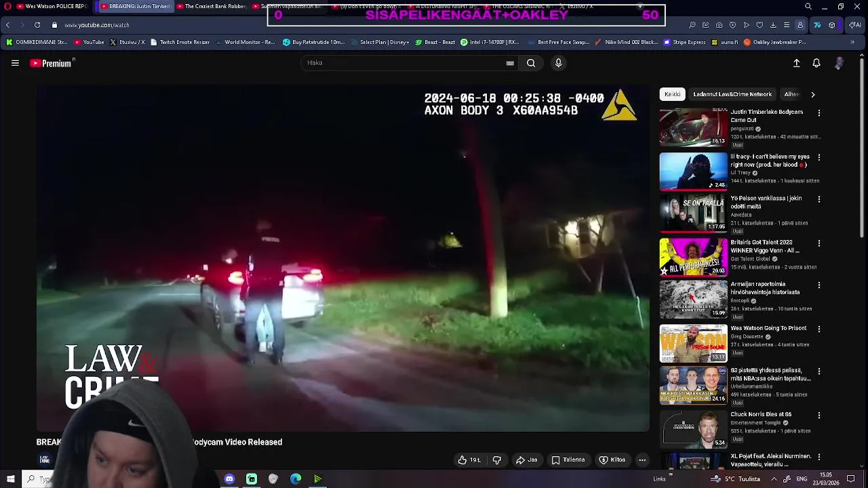Switch to The Craziest Bank Robbery tab
The height and width of the screenshot is (488, 868).
tap(212, 7)
